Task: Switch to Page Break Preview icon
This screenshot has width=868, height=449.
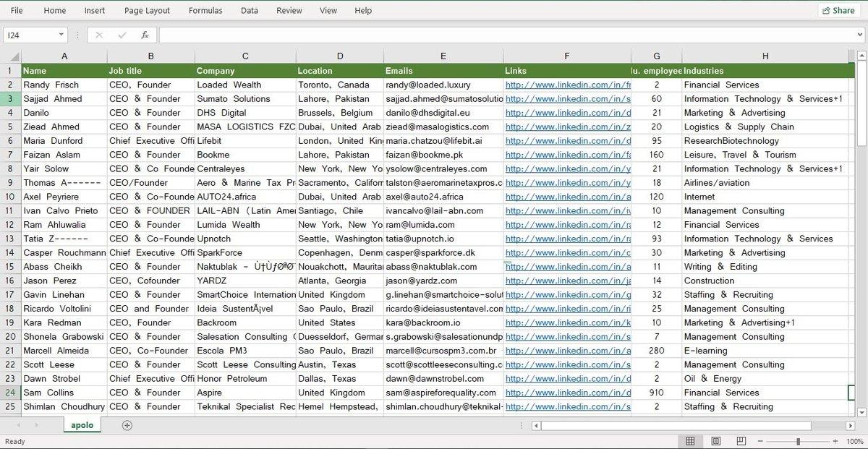Action: point(740,441)
